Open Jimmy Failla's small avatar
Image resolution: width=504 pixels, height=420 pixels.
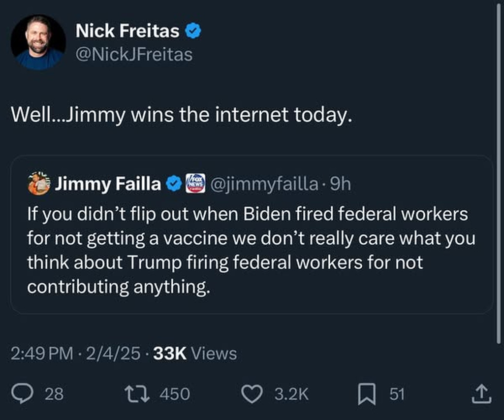pyautogui.click(x=39, y=184)
